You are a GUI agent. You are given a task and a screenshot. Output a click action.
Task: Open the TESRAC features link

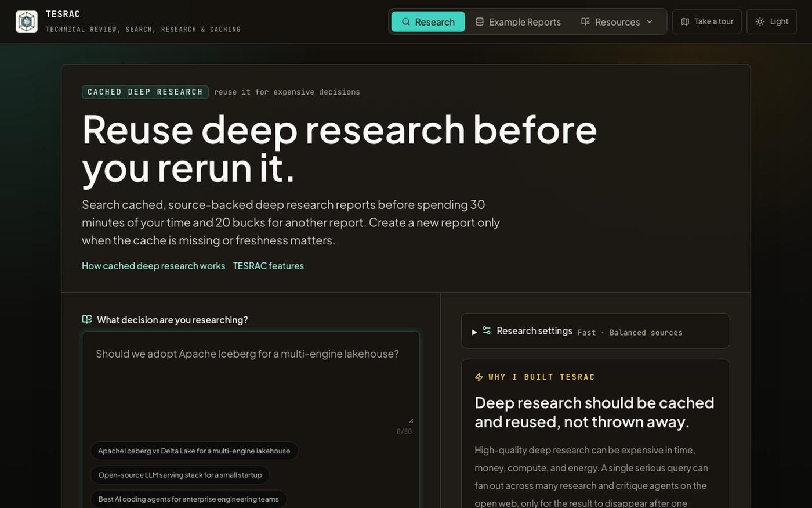[268, 266]
